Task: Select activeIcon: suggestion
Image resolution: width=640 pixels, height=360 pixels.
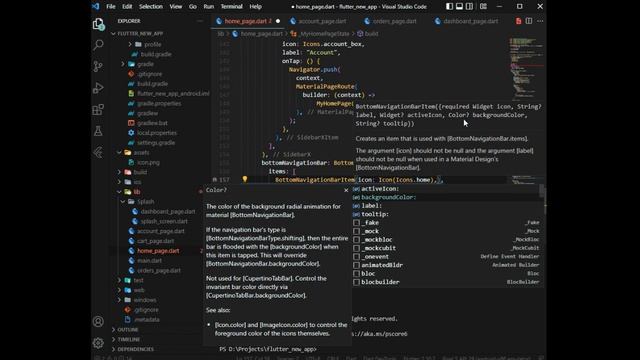Action: click(x=446, y=189)
